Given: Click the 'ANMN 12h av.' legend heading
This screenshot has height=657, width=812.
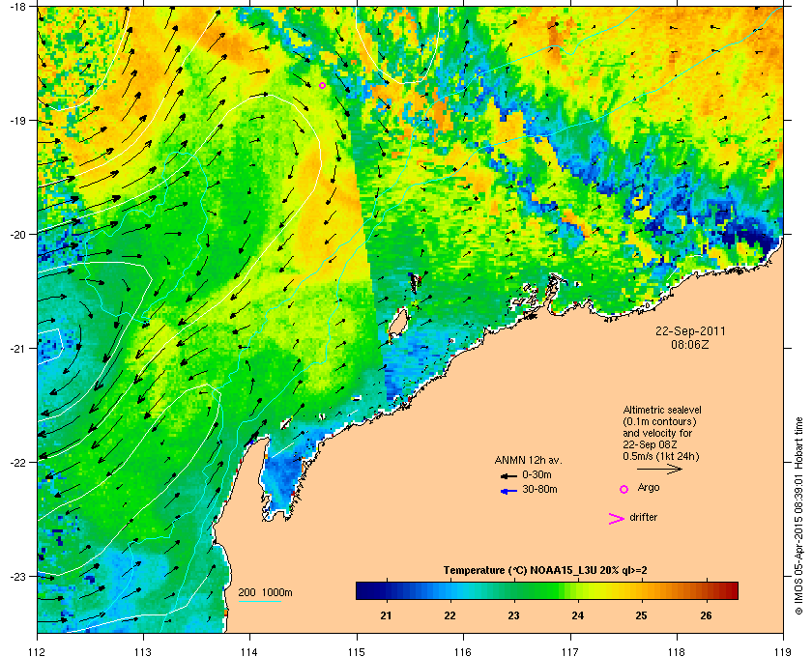Looking at the screenshot, I should click(x=528, y=460).
